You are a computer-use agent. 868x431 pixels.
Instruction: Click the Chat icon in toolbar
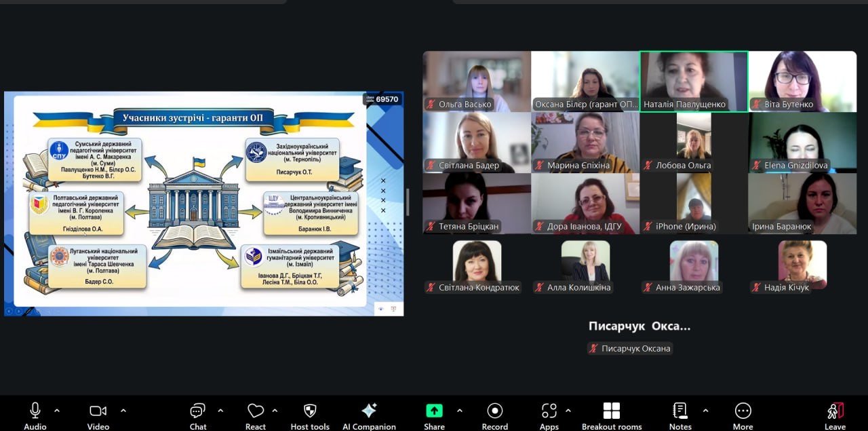[x=197, y=411]
